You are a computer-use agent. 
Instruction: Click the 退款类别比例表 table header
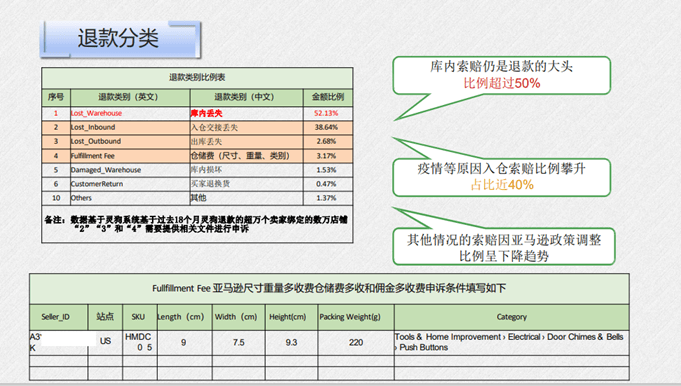click(197, 78)
